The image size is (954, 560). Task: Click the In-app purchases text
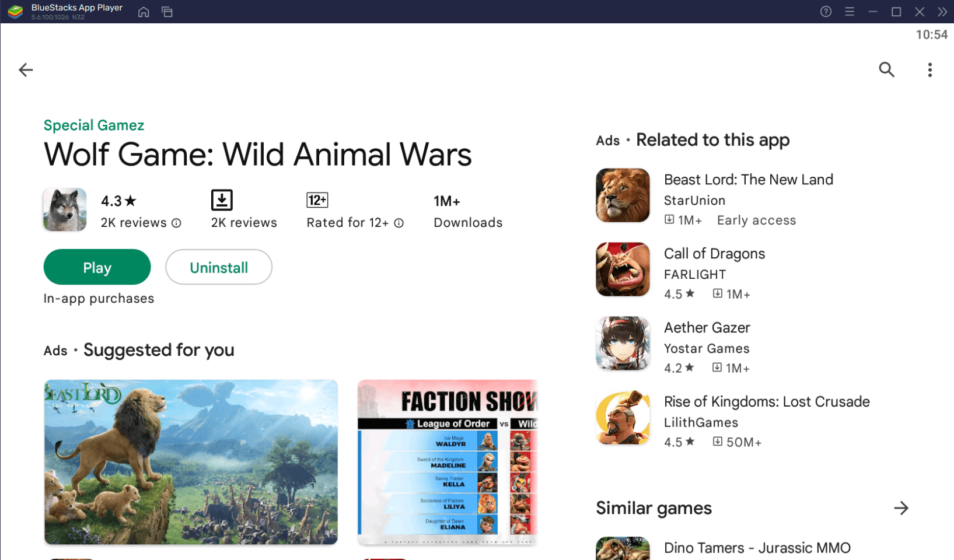pyautogui.click(x=99, y=299)
